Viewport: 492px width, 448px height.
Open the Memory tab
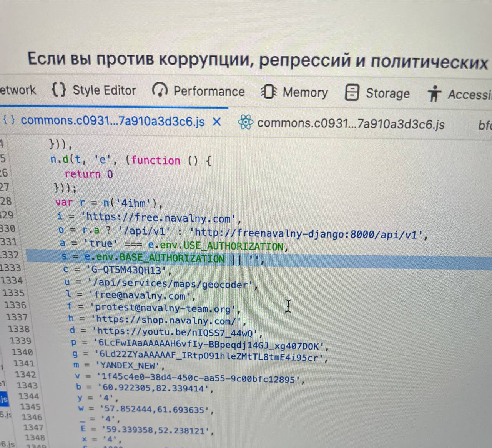tap(294, 92)
